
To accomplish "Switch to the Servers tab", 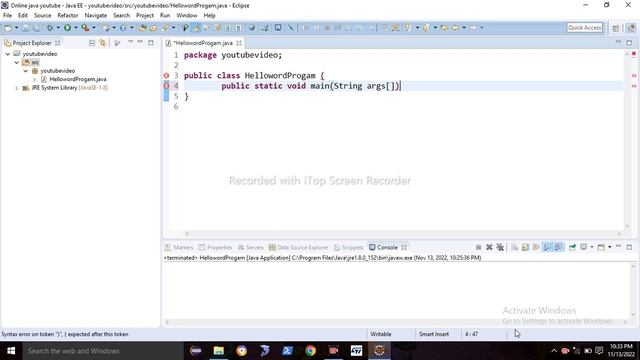I will (x=251, y=247).
